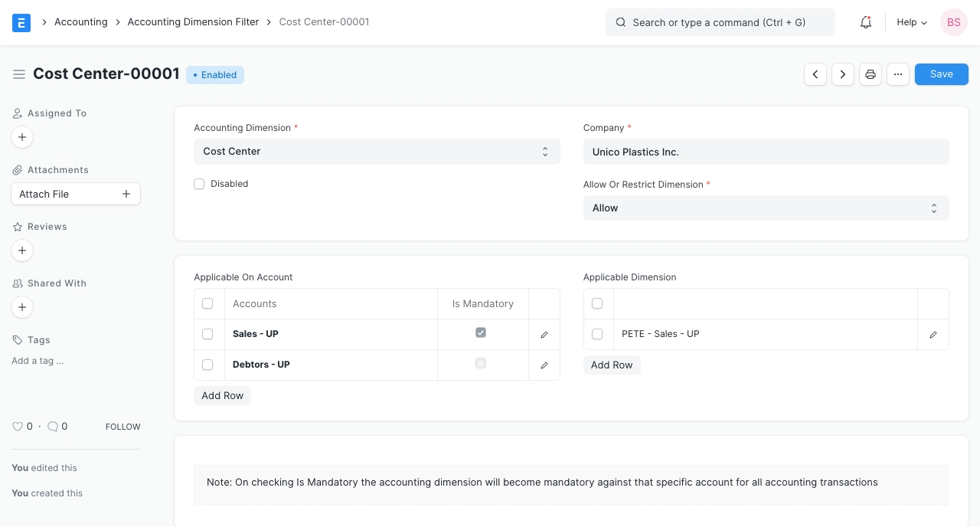Add Row under Applicable On Account
Image resolution: width=980 pixels, height=527 pixels.
[222, 396]
